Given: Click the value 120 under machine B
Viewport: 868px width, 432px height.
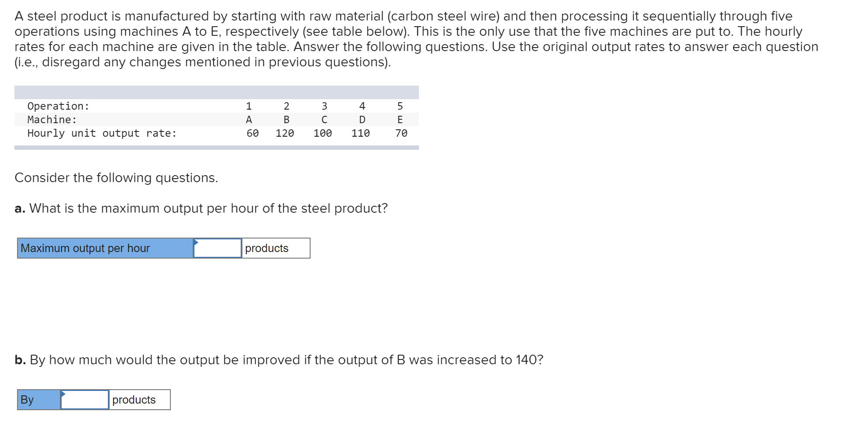Looking at the screenshot, I should tap(285, 133).
